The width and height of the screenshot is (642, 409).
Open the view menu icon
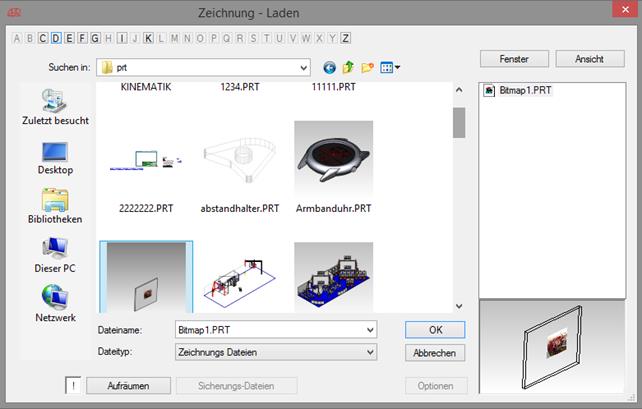coord(389,68)
